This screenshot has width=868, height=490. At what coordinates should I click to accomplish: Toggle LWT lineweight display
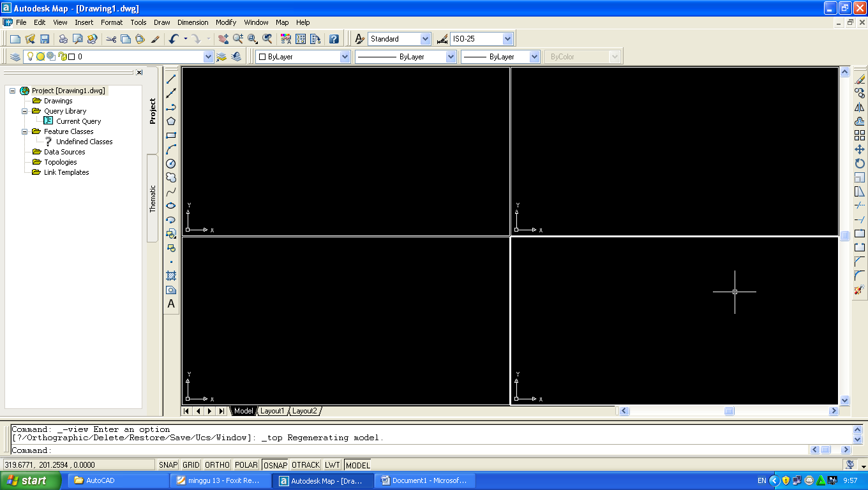coord(333,465)
